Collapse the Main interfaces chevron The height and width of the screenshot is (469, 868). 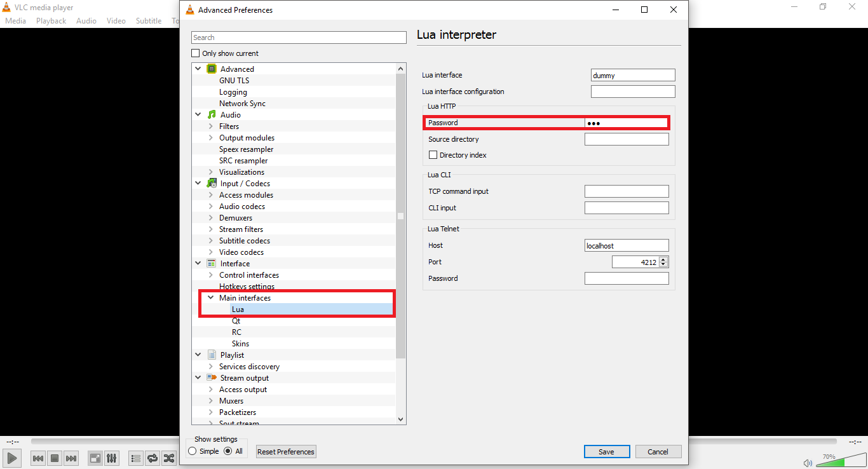click(210, 297)
